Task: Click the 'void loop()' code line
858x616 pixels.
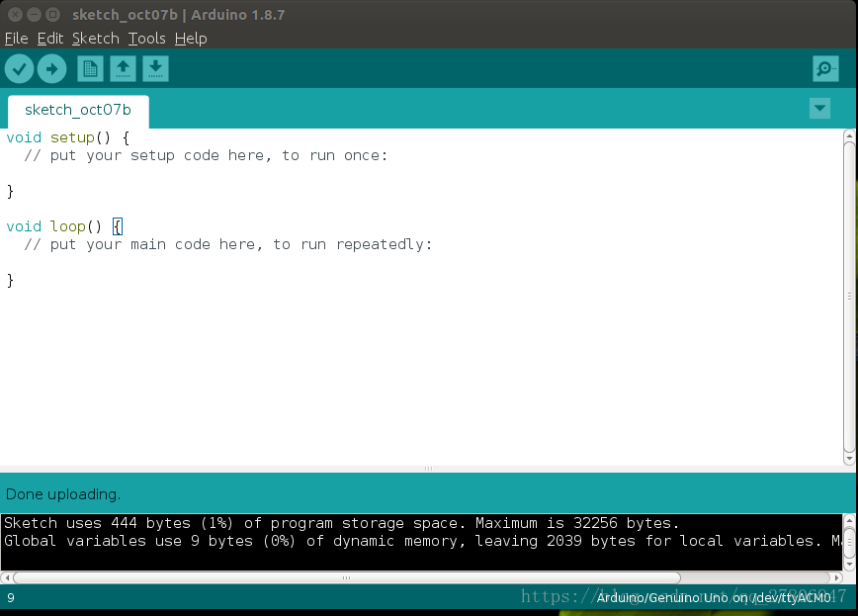Action: [64, 226]
